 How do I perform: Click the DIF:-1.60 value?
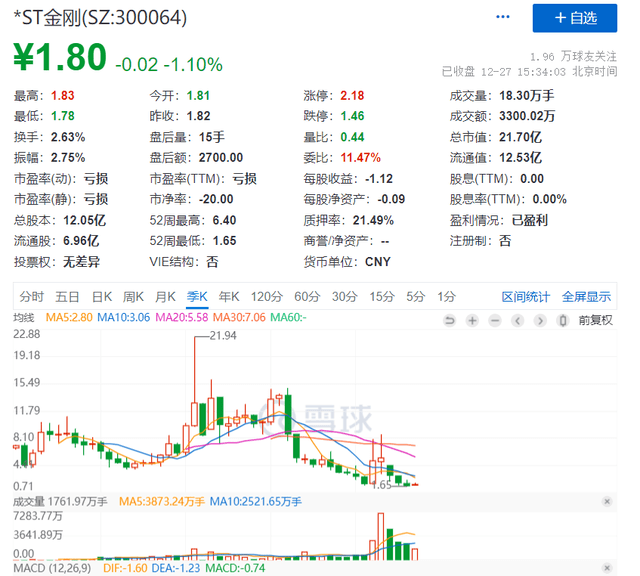(x=125, y=568)
